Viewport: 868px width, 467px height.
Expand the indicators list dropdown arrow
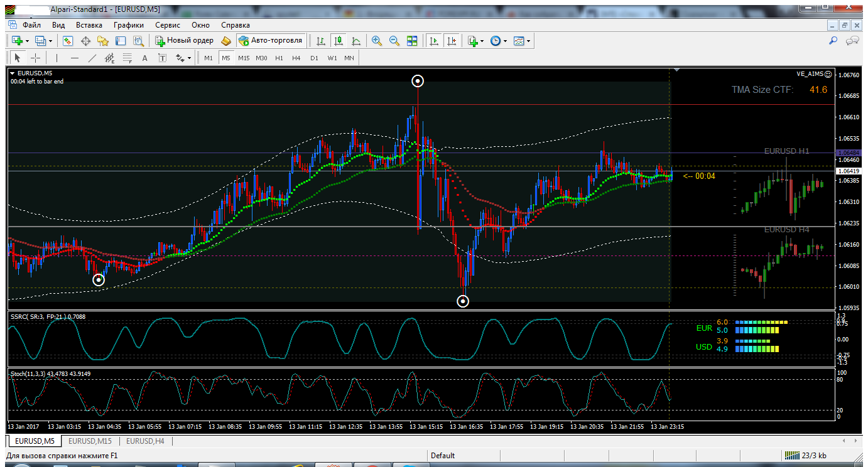point(482,41)
